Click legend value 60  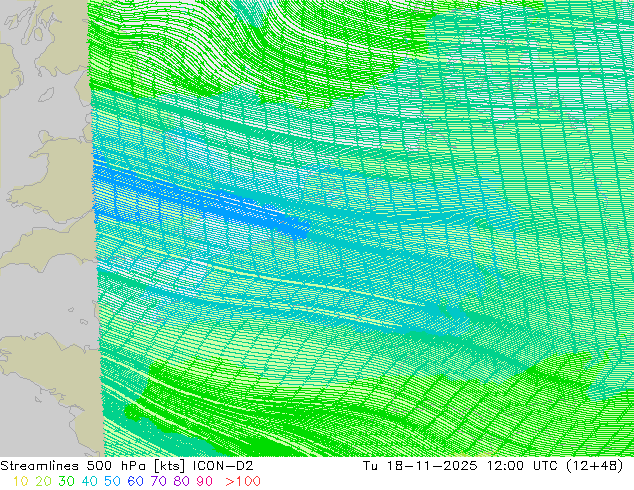click(x=135, y=481)
